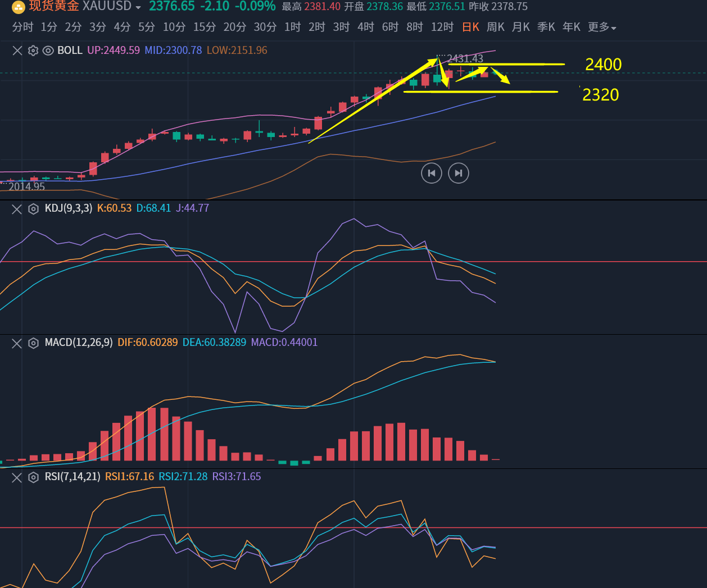Open MACD settings hexagon icon
This screenshot has width=707, height=588.
(33, 343)
